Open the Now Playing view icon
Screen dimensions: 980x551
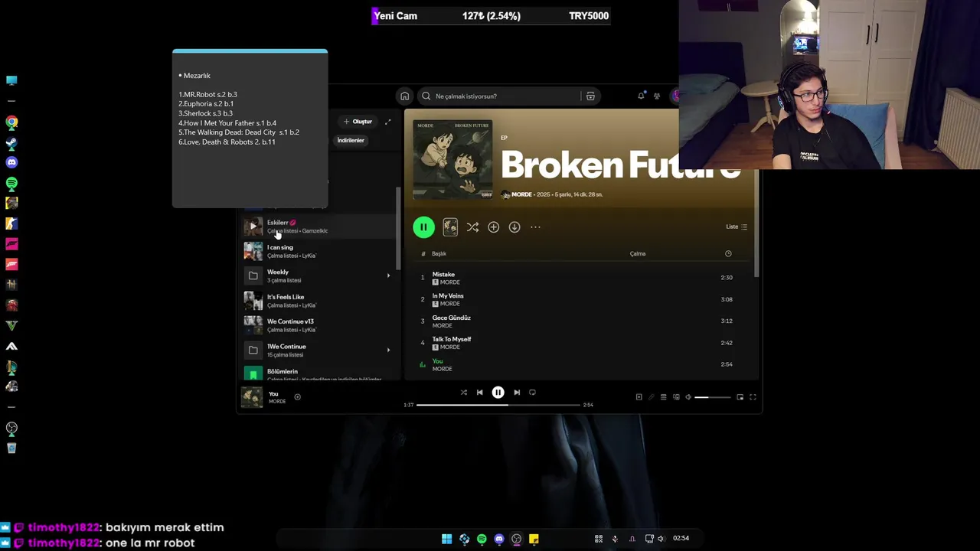pos(639,397)
